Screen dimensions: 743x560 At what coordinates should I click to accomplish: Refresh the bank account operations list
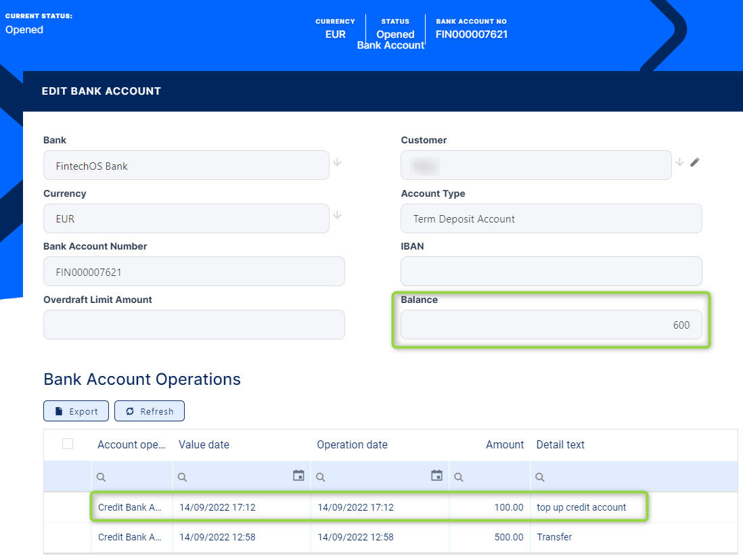[150, 411]
